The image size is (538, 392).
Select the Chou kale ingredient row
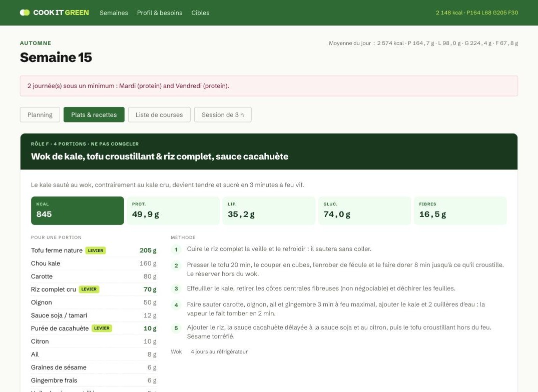point(94,263)
